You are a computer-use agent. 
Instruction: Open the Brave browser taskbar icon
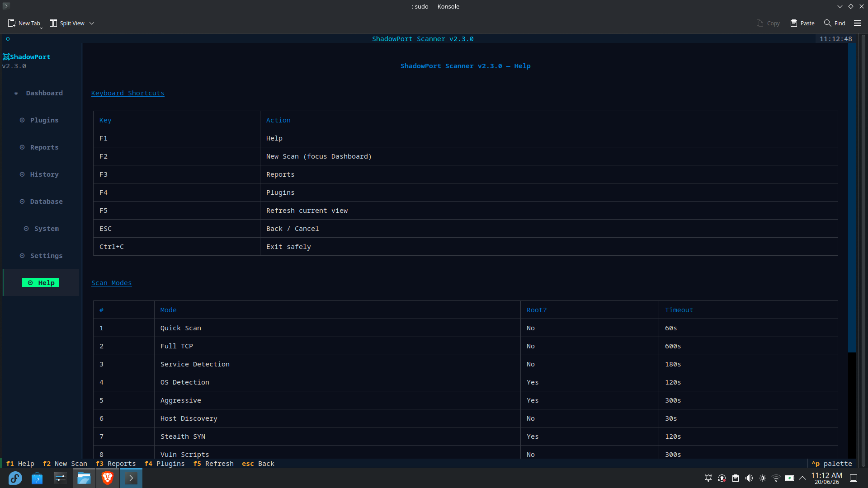108,478
